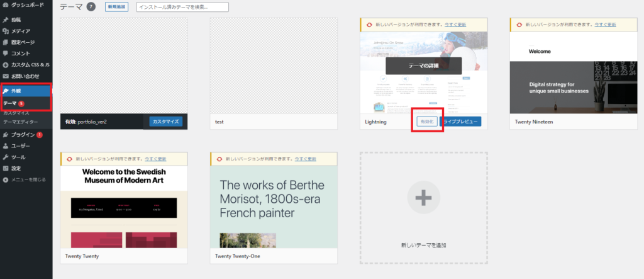Click the プラグイン plug icon
This screenshot has width=644, height=279.
tap(6, 135)
